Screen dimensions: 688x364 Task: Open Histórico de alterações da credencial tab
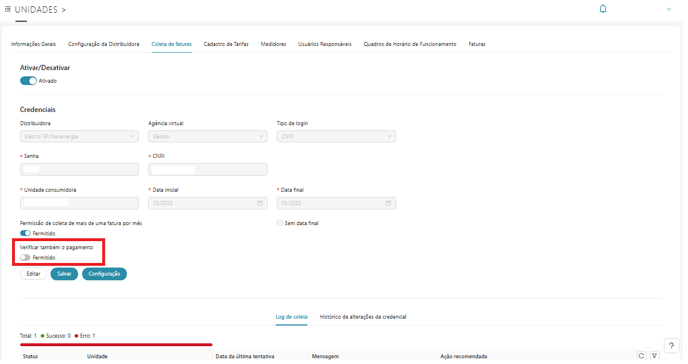pos(363,317)
